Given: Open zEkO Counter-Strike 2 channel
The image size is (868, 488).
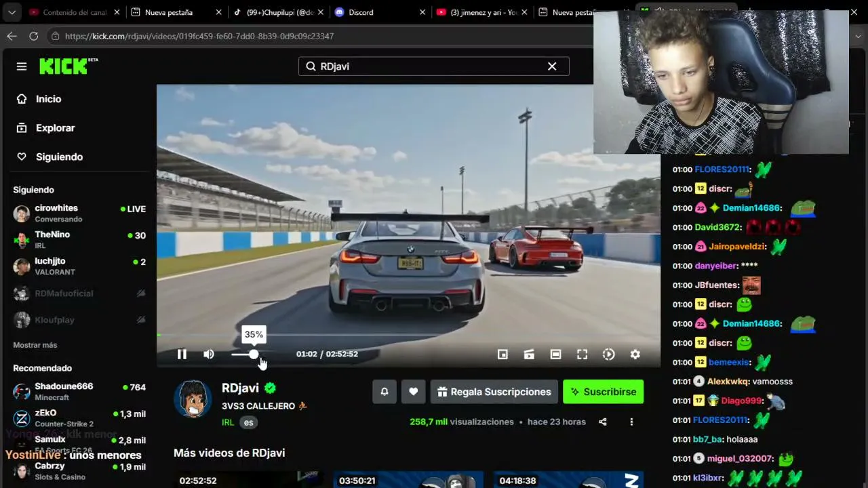Looking at the screenshot, I should pyautogui.click(x=79, y=418).
